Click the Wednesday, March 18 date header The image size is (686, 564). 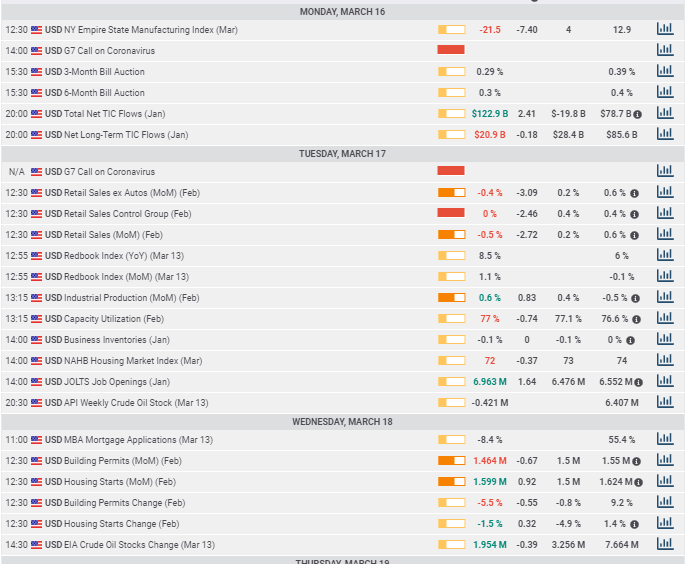pyautogui.click(x=343, y=421)
